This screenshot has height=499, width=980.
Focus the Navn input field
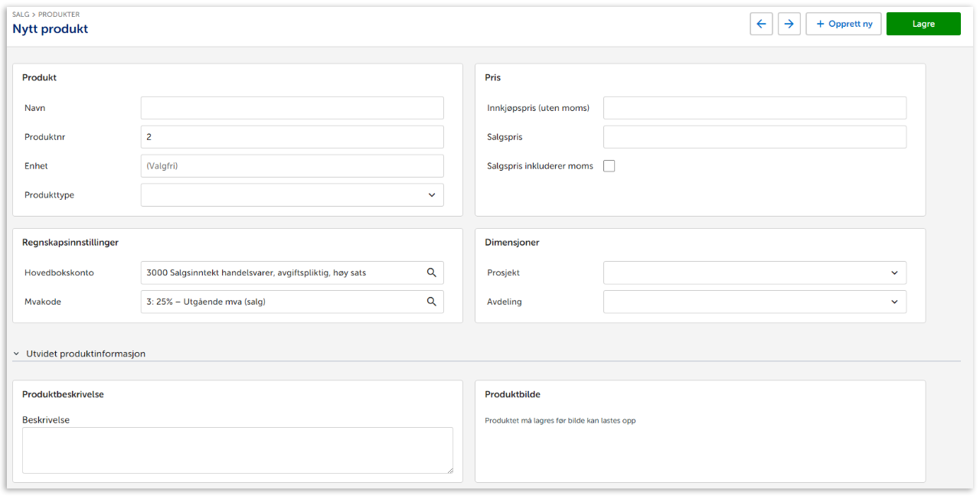(x=292, y=108)
